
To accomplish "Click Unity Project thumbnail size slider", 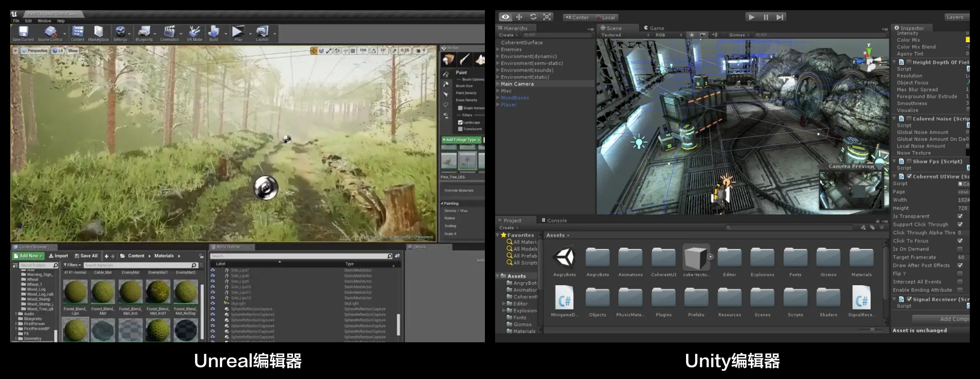I will click(872, 330).
